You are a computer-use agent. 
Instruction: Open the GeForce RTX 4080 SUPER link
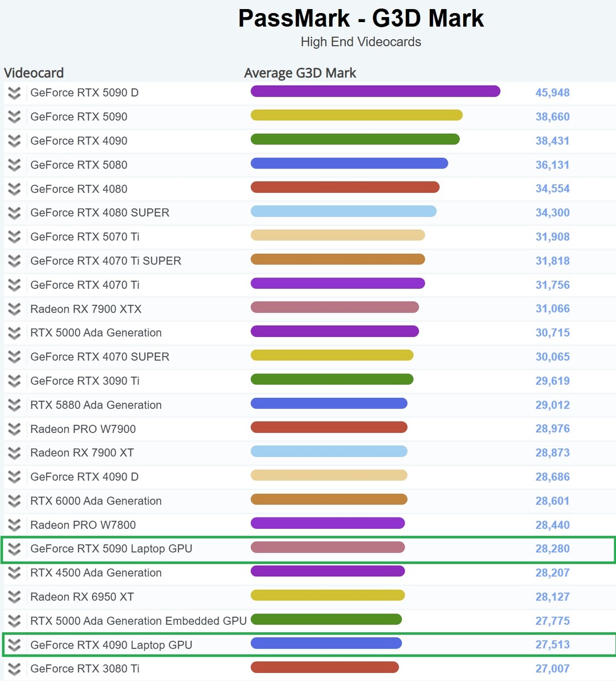coord(100,213)
